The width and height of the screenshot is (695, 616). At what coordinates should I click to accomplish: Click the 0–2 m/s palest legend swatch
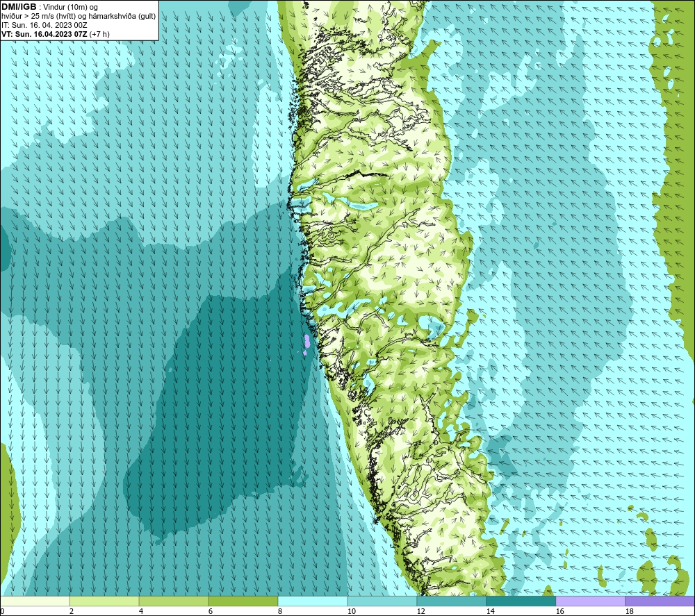pos(35,601)
